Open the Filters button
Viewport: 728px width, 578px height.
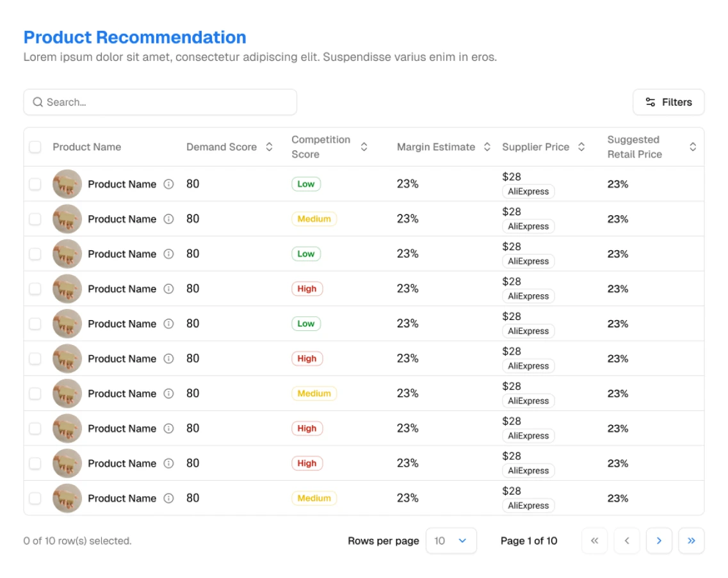pyautogui.click(x=668, y=102)
